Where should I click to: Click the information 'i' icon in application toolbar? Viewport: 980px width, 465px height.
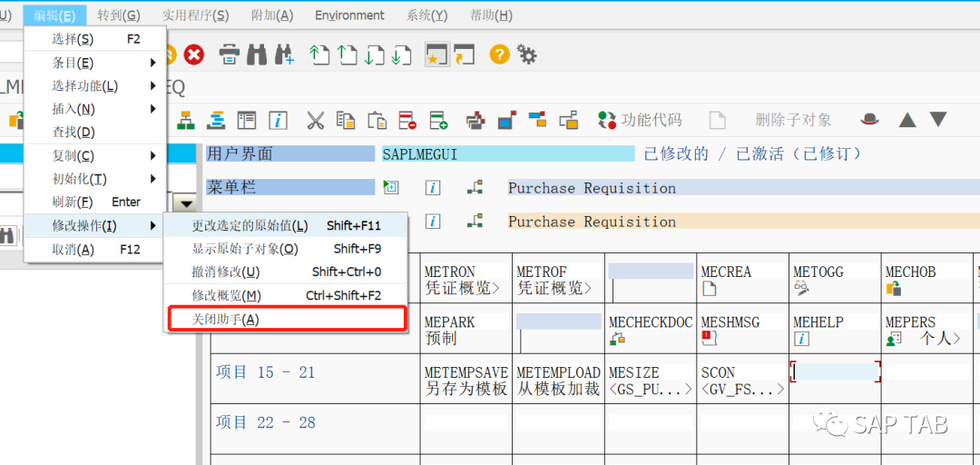tap(279, 120)
